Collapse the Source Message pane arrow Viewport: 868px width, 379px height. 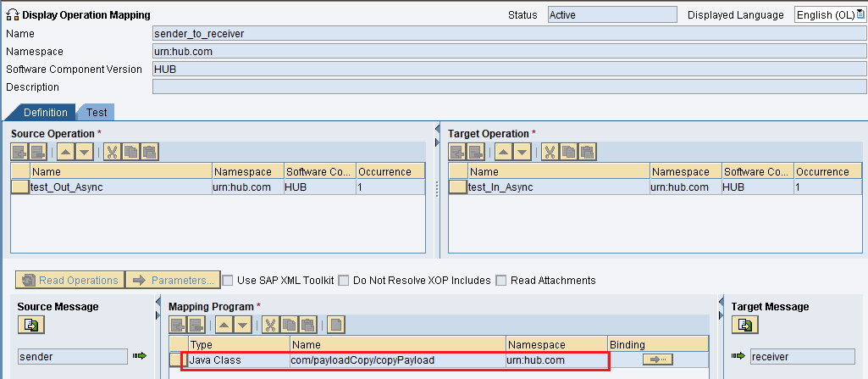158,302
